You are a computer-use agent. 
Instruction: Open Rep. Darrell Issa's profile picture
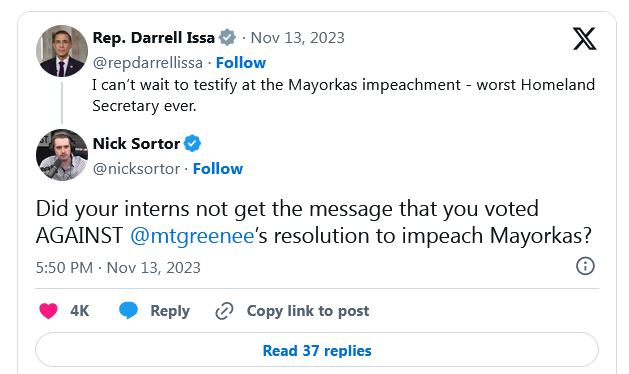point(62,51)
